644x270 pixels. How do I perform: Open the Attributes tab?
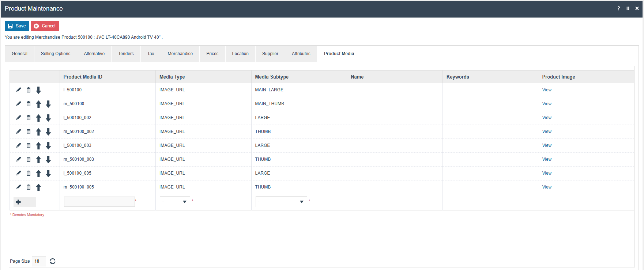pos(301,54)
